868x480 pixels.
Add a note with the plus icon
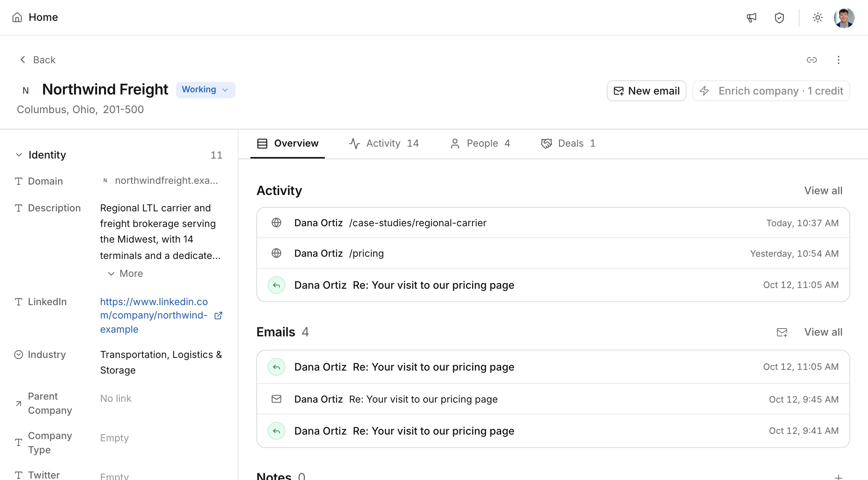tap(839, 477)
